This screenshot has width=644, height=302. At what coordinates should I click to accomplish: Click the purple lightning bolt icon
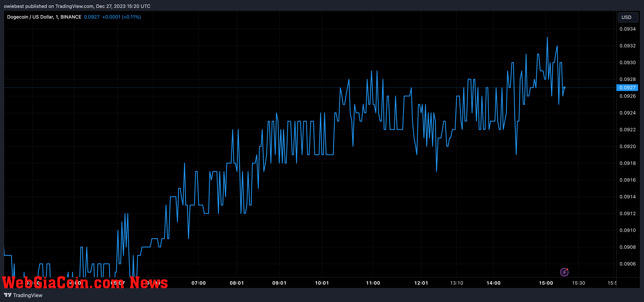564,272
